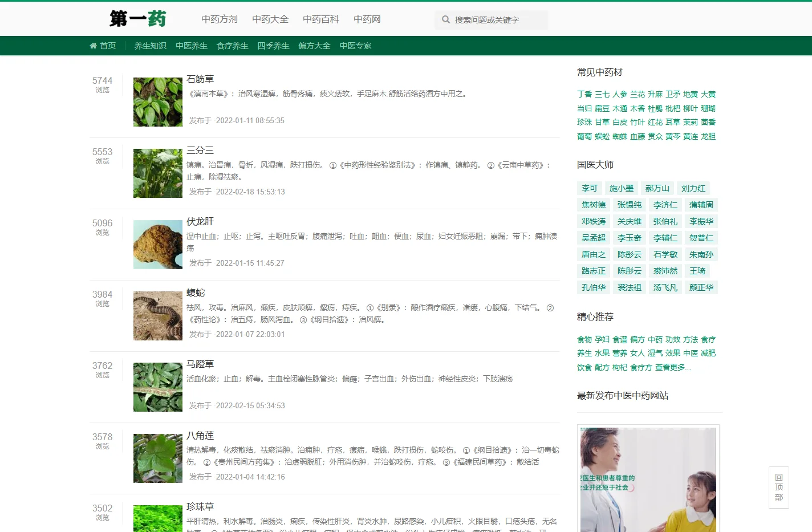Open the 珍珠草 thumbnail image
Screen dimensions: 812x532
pos(158,518)
